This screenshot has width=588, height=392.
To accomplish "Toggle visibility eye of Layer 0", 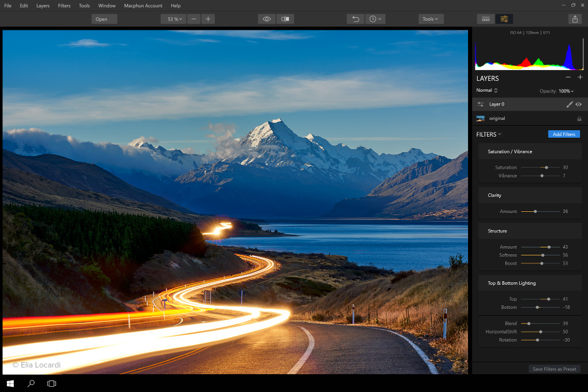I will pyautogui.click(x=579, y=104).
